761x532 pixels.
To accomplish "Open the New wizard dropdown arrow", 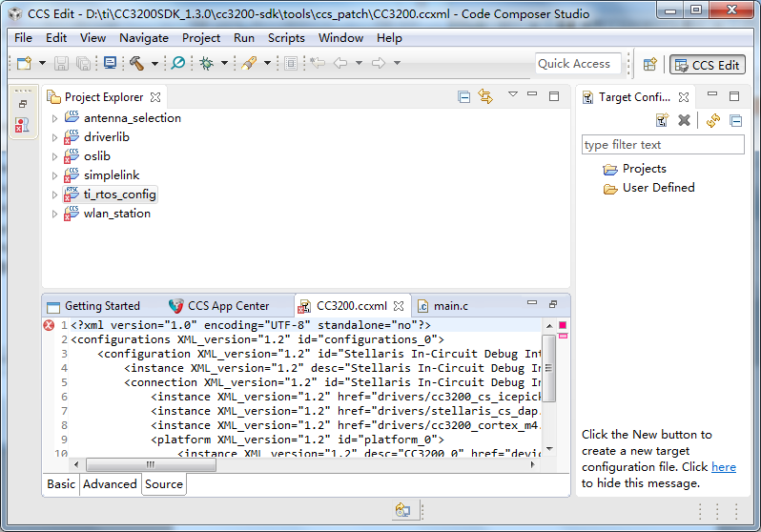I will [42, 63].
